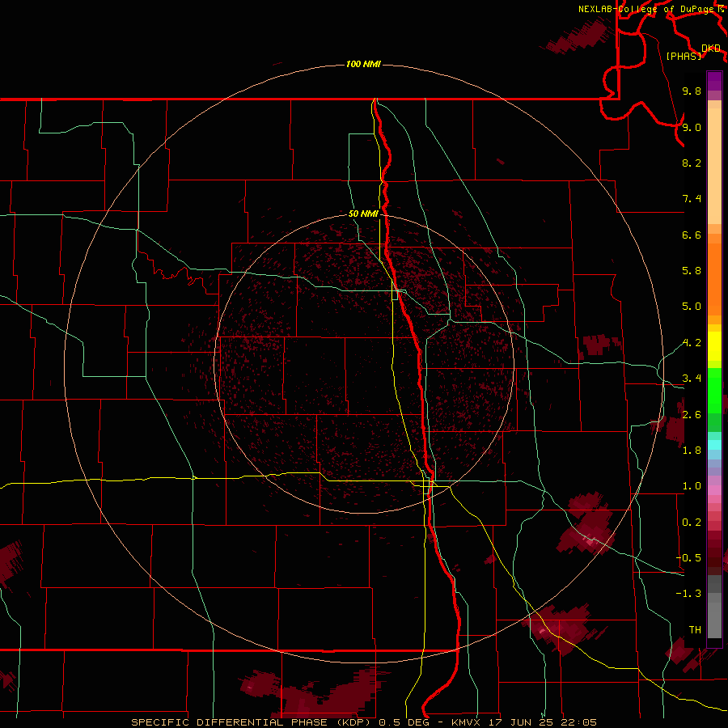This screenshot has width=728, height=728.
Task: Pick the bright green segment of color bar
Action: click(x=714, y=390)
